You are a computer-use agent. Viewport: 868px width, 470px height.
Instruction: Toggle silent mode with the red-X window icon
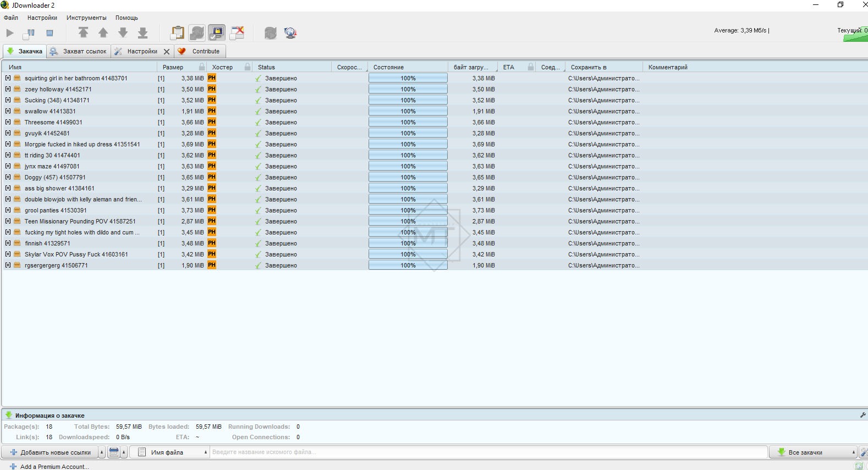click(237, 33)
